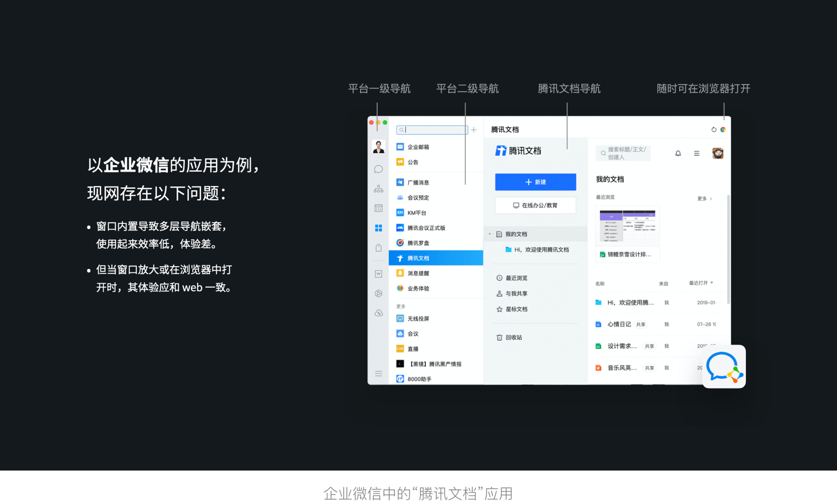Click the 来自 column header
This screenshot has height=504, width=837.
663,284
